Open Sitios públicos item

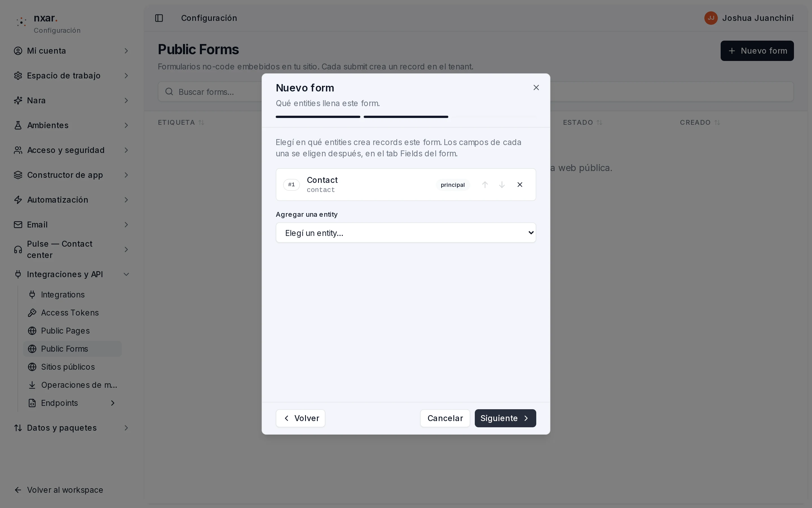[72, 367]
